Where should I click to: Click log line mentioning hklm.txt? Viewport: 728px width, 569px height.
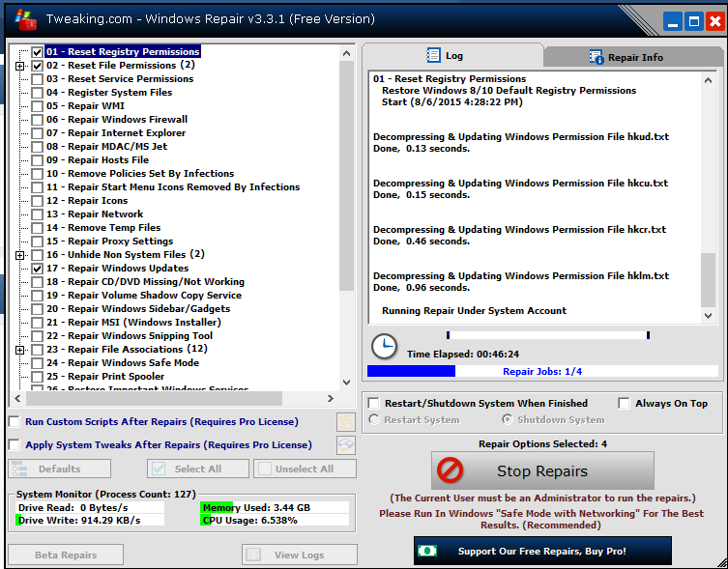[521, 275]
